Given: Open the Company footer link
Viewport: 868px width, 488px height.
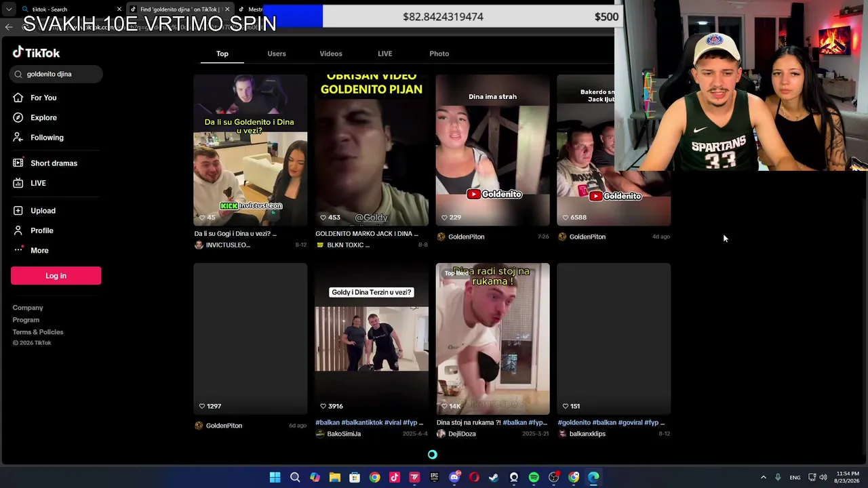Looking at the screenshot, I should pyautogui.click(x=28, y=308).
